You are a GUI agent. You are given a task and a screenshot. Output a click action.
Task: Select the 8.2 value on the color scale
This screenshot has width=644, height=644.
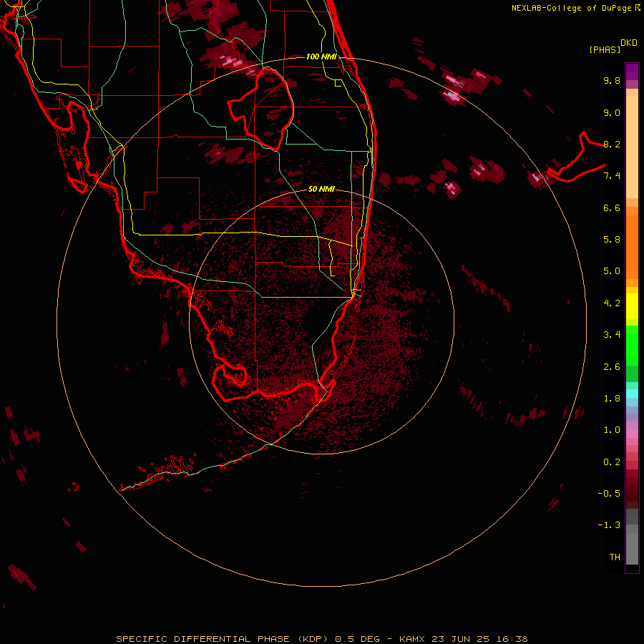[x=612, y=144]
